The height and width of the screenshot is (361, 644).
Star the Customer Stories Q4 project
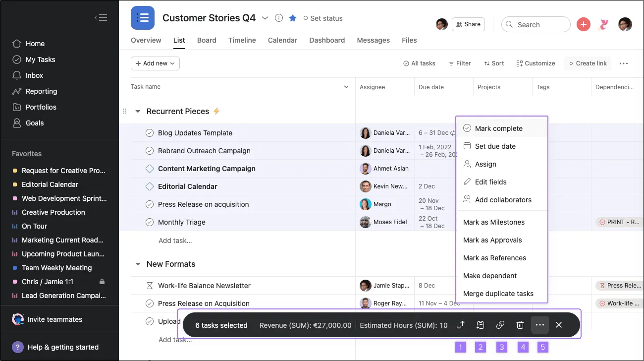[x=292, y=18]
